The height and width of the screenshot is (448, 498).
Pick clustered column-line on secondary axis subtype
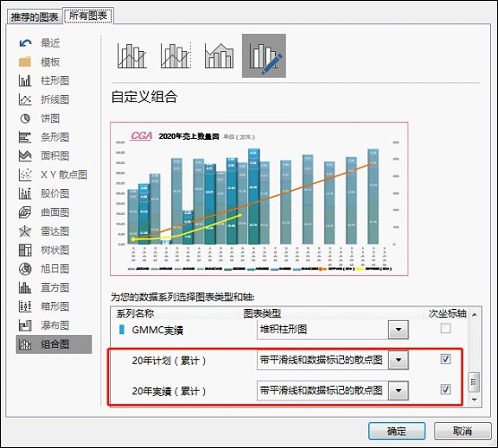pyautogui.click(x=176, y=56)
